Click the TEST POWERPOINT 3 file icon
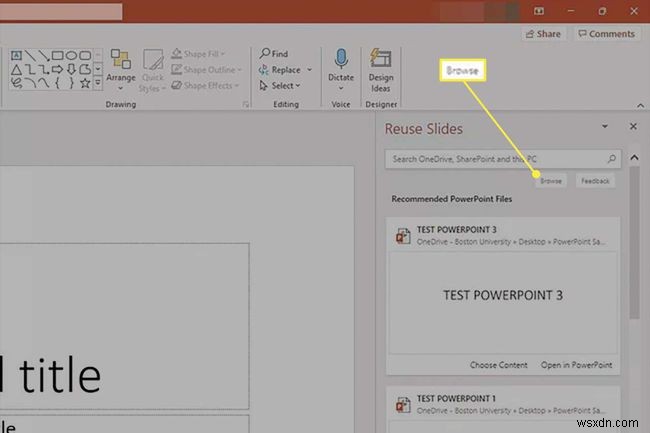The height and width of the screenshot is (433, 650). [403, 236]
